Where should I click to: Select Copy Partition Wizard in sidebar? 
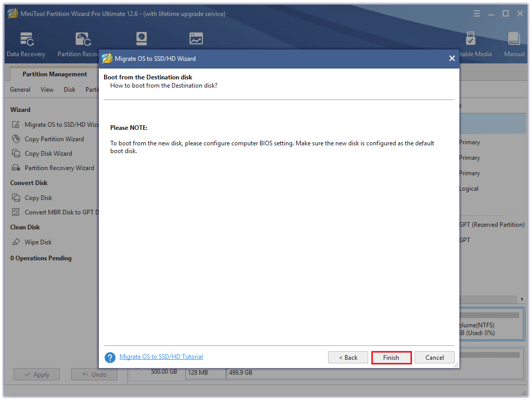coord(54,139)
